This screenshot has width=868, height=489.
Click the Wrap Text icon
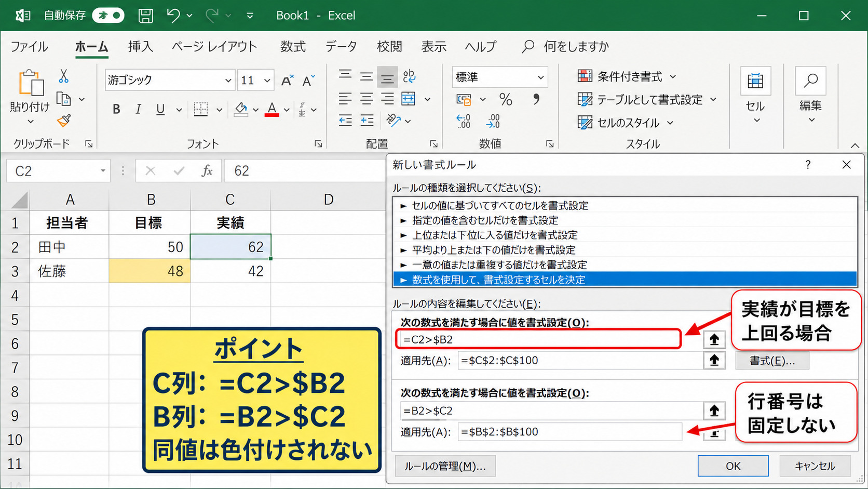[409, 76]
